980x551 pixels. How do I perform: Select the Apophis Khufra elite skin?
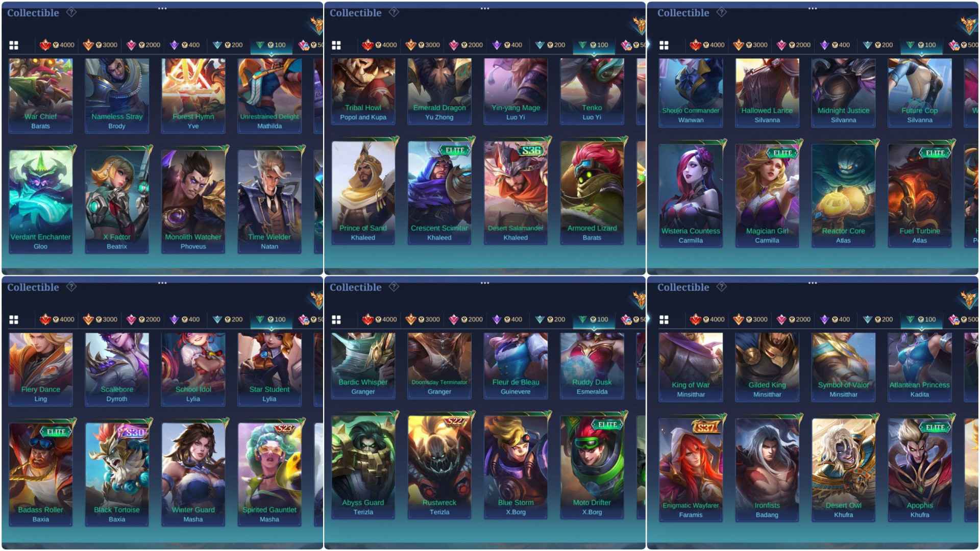[x=920, y=469]
